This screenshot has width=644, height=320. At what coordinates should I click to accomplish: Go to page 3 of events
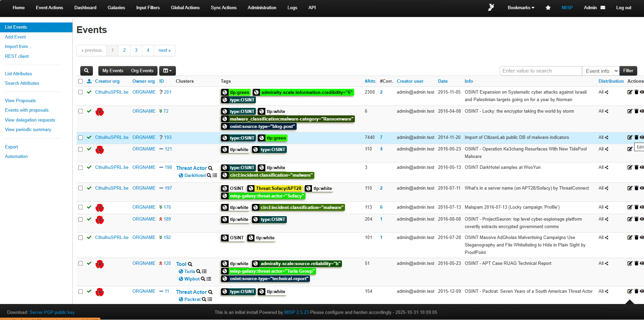tap(136, 50)
